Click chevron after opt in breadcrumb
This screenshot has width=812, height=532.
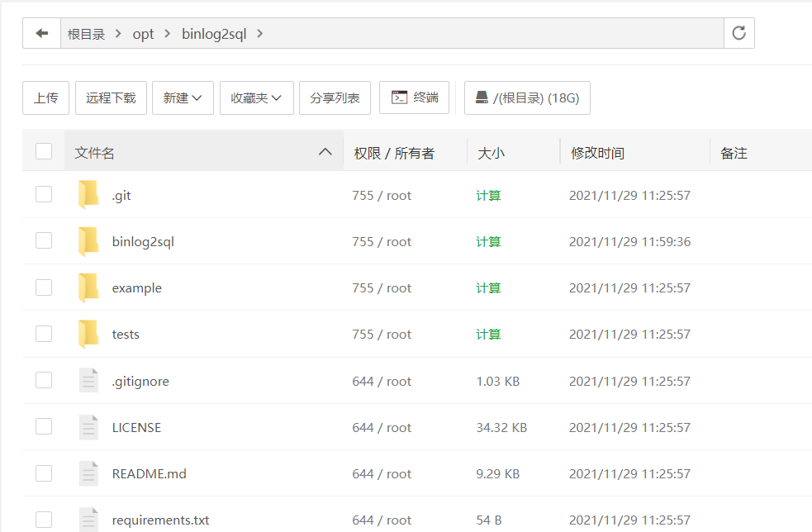click(x=167, y=34)
